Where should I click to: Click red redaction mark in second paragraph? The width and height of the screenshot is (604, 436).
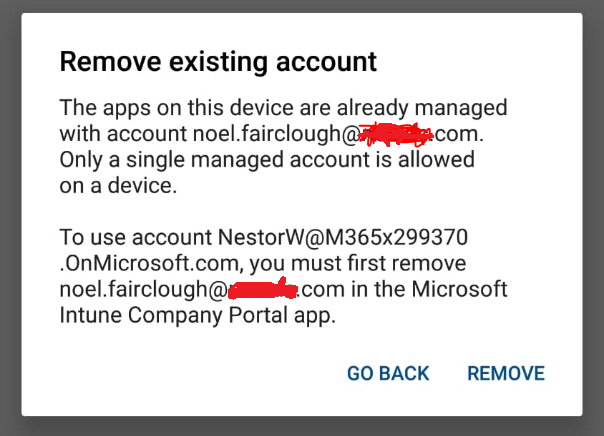point(262,290)
